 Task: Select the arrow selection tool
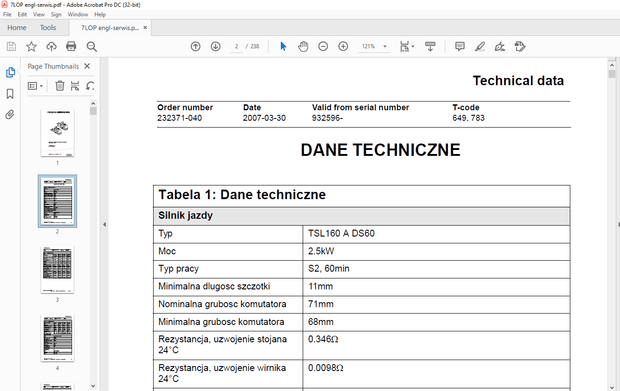point(283,47)
